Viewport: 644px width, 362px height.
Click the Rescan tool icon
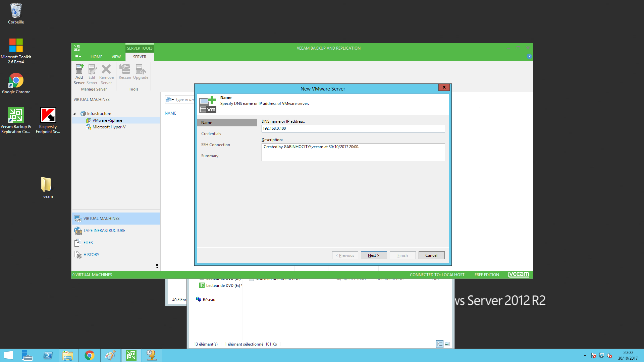pyautogui.click(x=125, y=72)
